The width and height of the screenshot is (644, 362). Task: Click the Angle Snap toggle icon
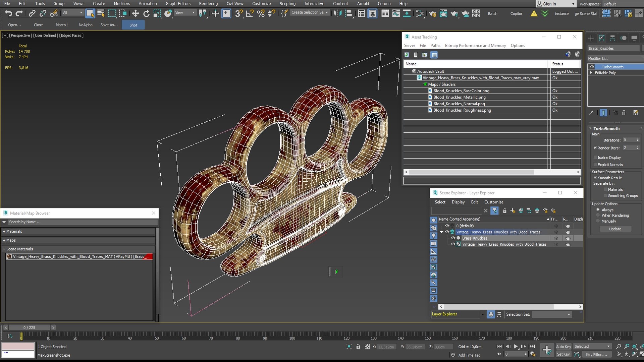tap(250, 13)
